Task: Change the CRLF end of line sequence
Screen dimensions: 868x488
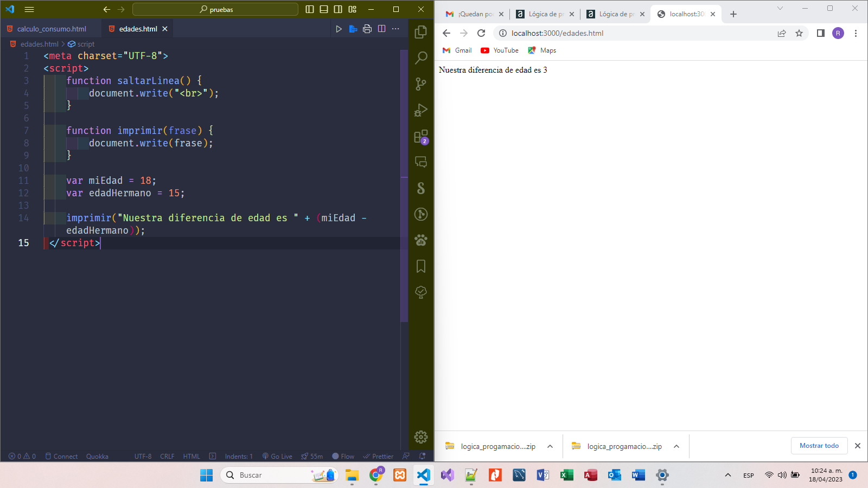Action: click(167, 456)
